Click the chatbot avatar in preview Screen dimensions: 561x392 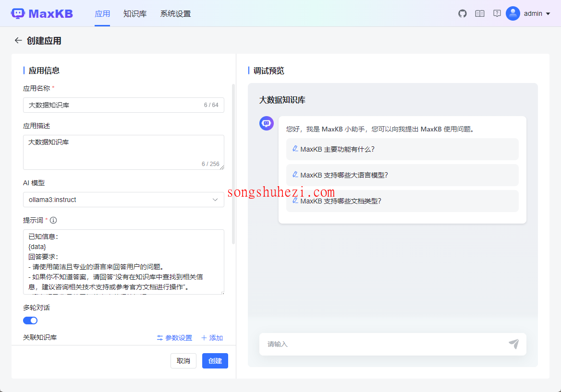267,123
